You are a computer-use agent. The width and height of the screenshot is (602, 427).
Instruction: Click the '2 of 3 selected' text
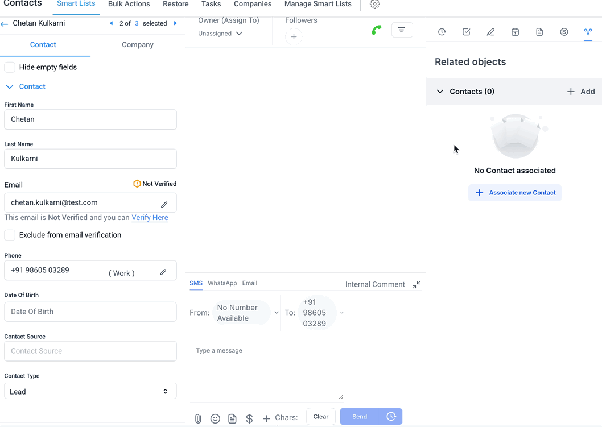click(143, 23)
